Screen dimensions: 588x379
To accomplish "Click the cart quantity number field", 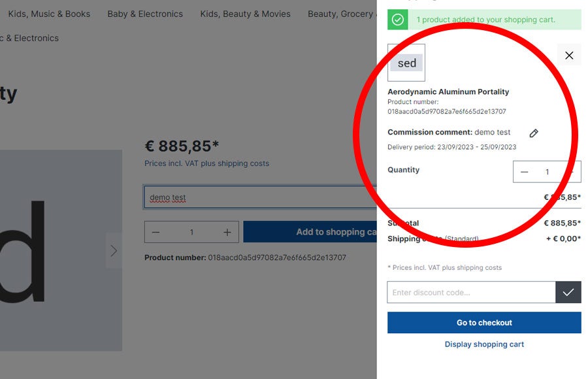I will pos(547,172).
